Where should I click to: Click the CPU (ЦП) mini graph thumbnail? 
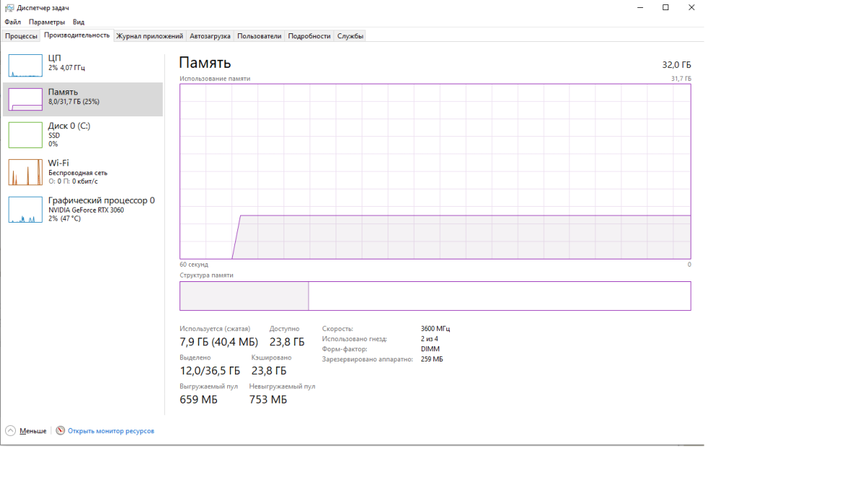pyautogui.click(x=25, y=65)
